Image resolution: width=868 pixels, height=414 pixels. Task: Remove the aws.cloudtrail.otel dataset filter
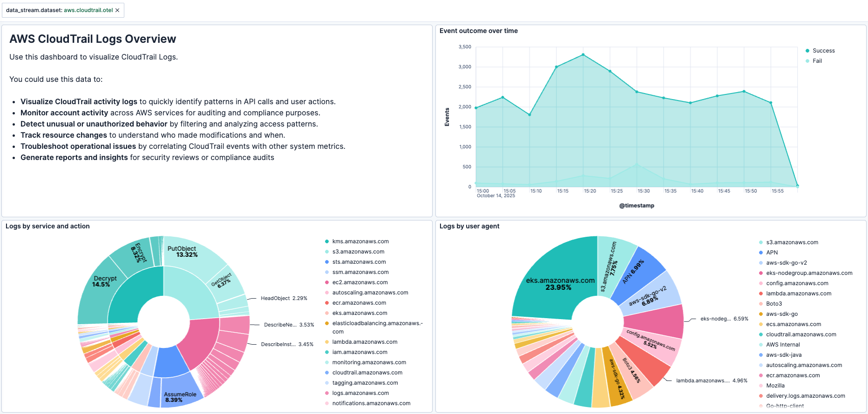click(117, 10)
